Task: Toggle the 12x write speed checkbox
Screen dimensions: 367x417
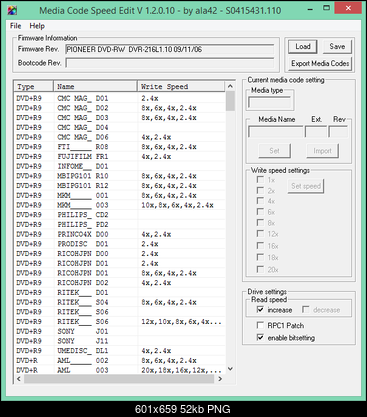Action: (x=260, y=233)
